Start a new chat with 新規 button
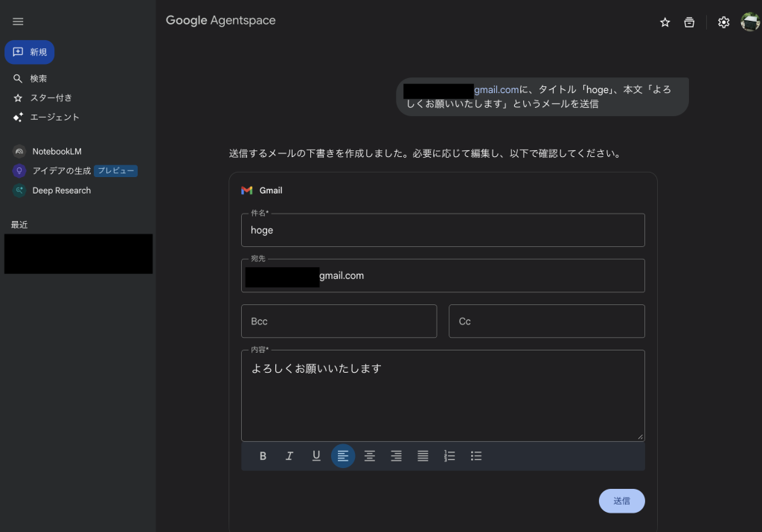The height and width of the screenshot is (532, 762). pos(30,52)
